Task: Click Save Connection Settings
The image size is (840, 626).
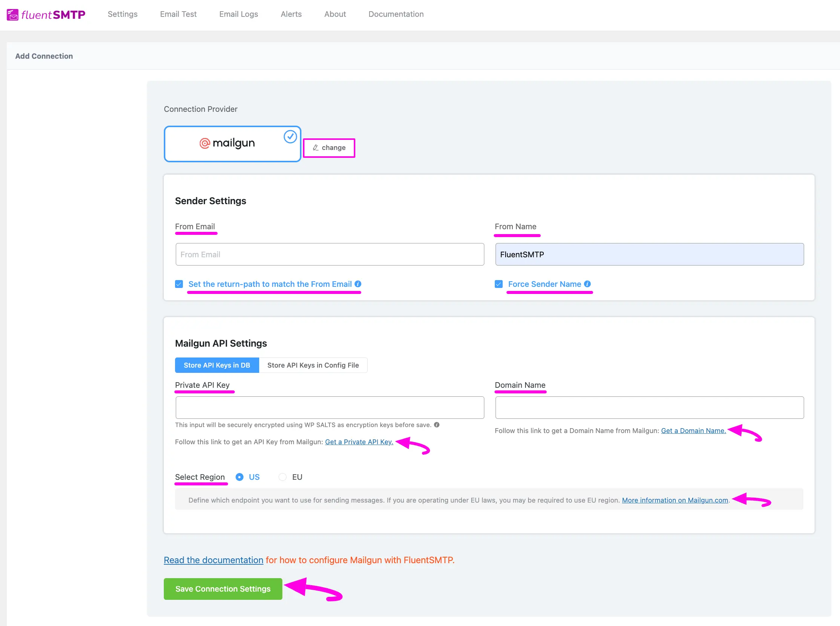Action: [x=223, y=589]
